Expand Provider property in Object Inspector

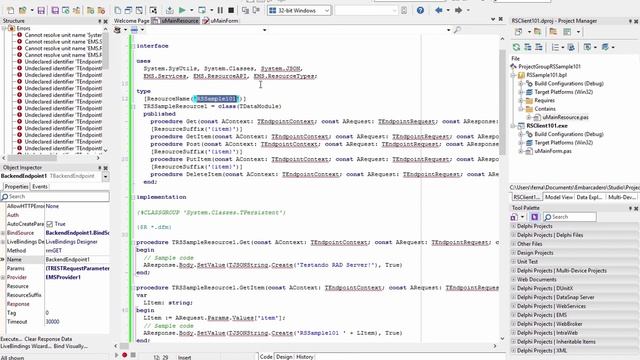tap(3, 278)
